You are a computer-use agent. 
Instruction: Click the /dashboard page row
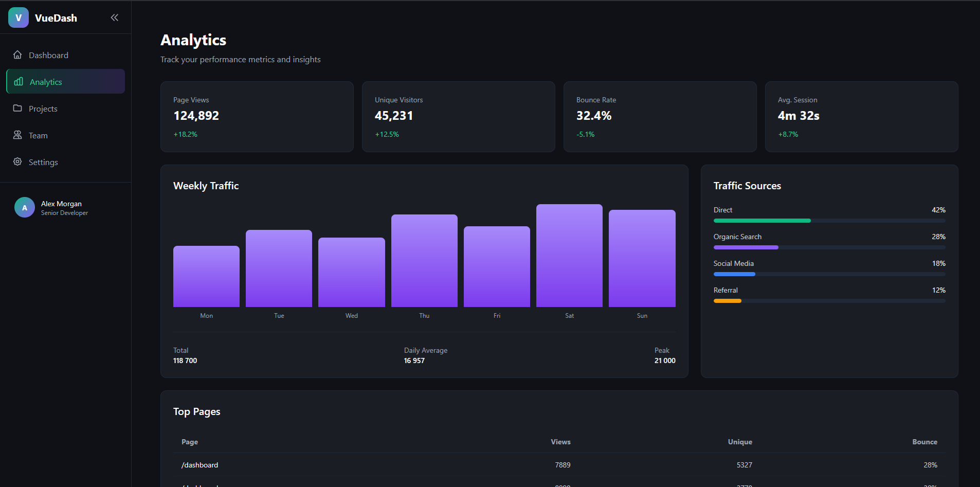559,465
